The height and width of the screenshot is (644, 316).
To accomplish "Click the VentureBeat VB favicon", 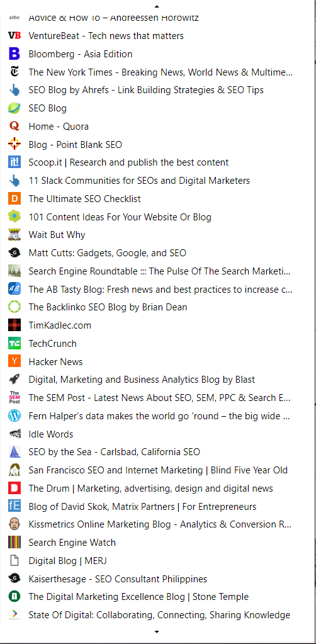I will 14,36.
